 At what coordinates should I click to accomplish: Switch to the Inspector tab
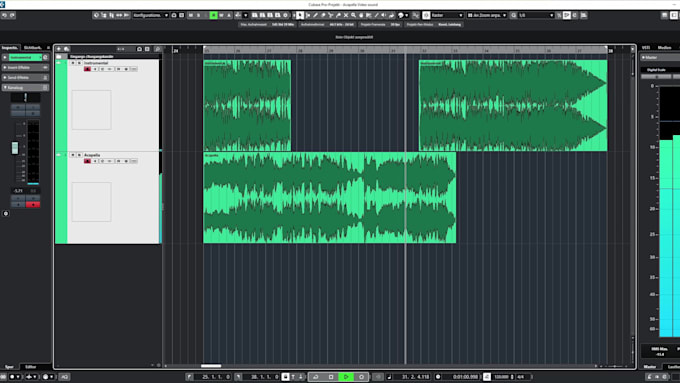pos(10,48)
